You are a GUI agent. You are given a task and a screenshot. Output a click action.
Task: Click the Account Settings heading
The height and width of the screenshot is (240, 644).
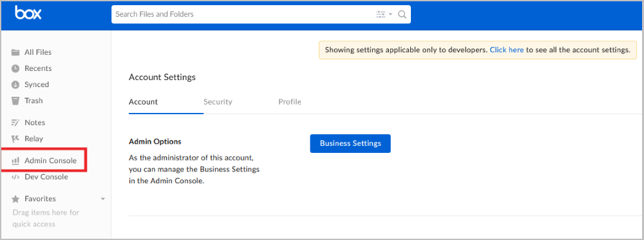(x=162, y=77)
